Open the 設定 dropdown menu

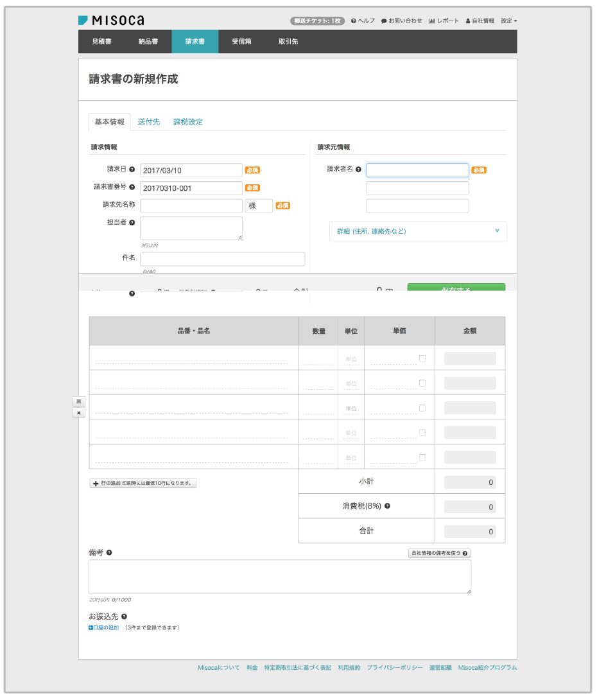tap(508, 21)
